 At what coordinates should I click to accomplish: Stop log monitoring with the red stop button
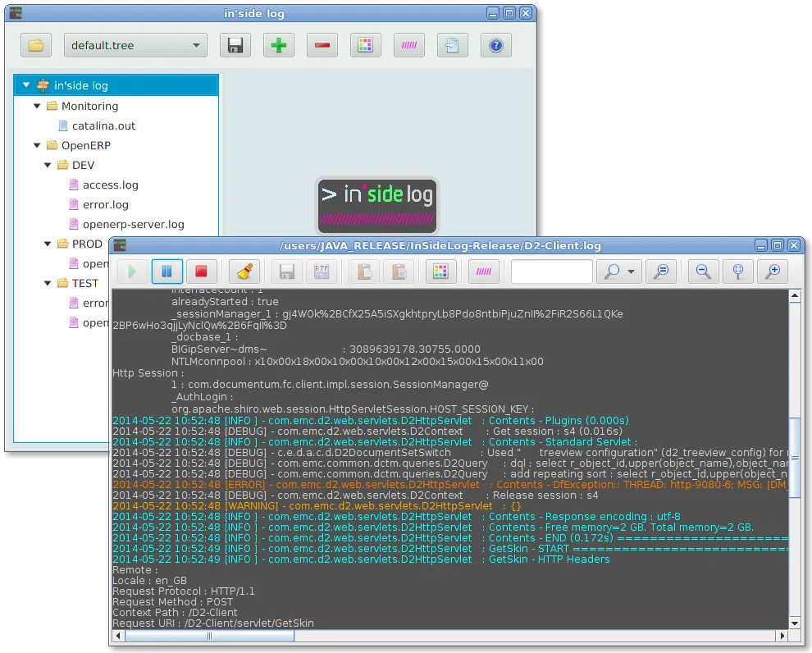click(202, 271)
